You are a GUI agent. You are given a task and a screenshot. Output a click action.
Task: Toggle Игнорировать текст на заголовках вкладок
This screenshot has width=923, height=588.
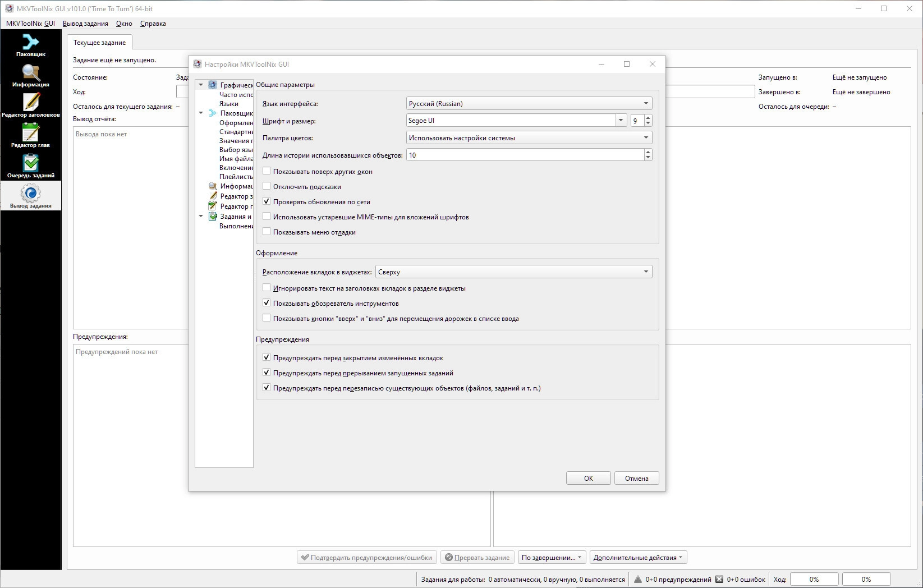point(267,288)
